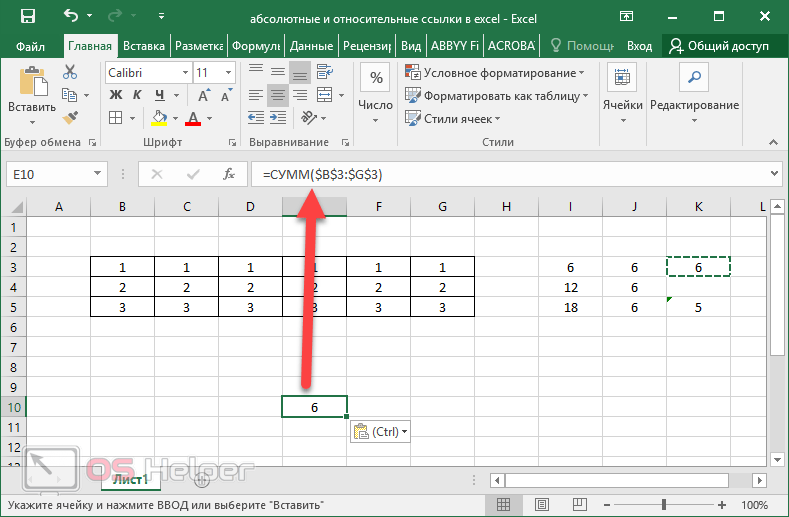Click the Помощник help field
Viewport: 789px width, 517px height.
pos(582,46)
